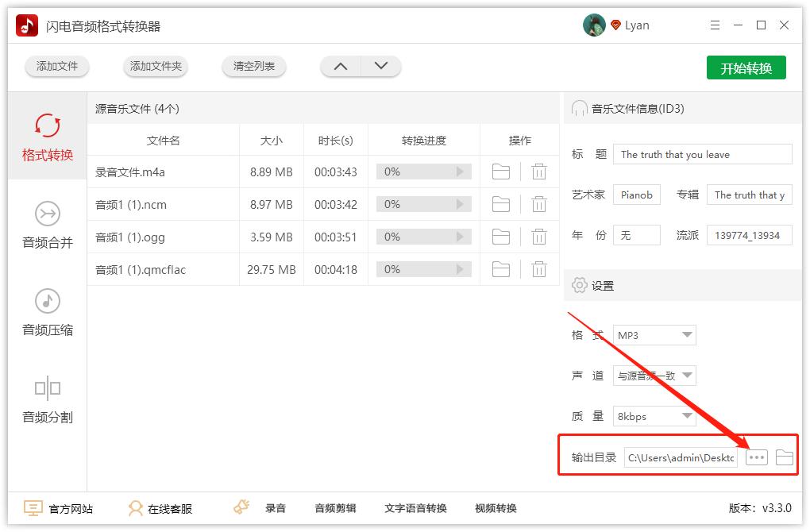
Task: Browse output directory with the ellipsis button
Action: tap(756, 457)
